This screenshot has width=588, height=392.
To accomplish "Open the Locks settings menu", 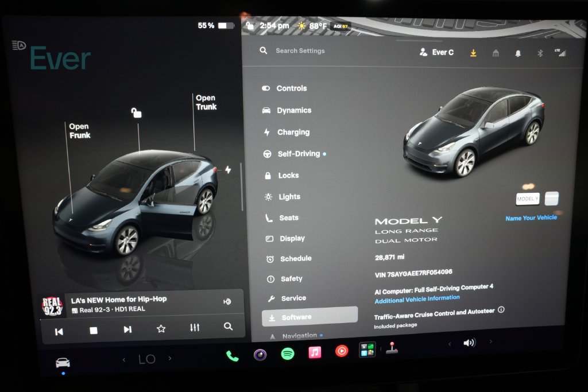I will click(x=281, y=176).
